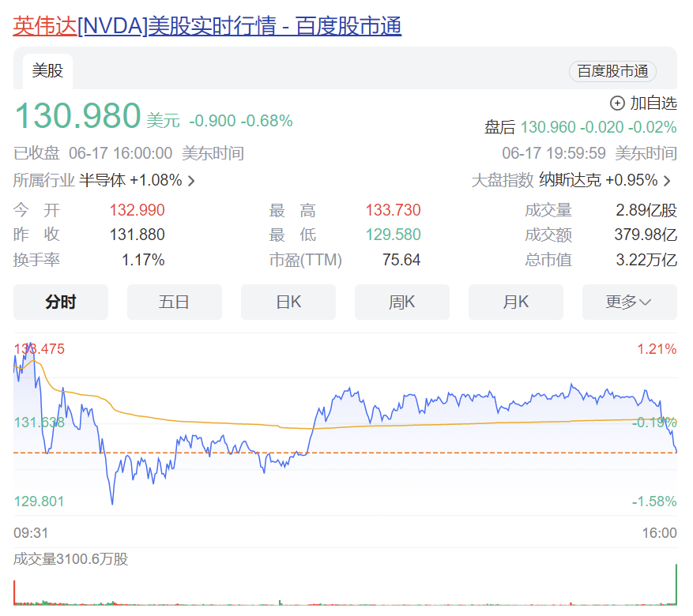Screen dimensions: 693x616
Task: Click the 今开 value 132.990
Action: point(137,210)
